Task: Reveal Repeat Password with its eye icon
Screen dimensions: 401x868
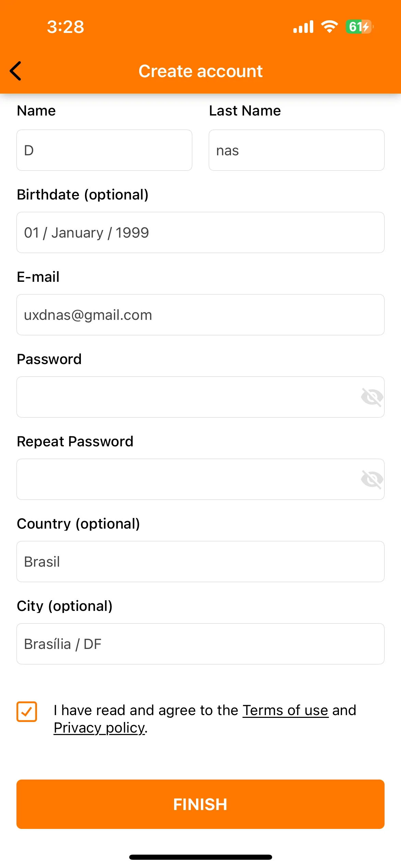Action: pyautogui.click(x=372, y=480)
